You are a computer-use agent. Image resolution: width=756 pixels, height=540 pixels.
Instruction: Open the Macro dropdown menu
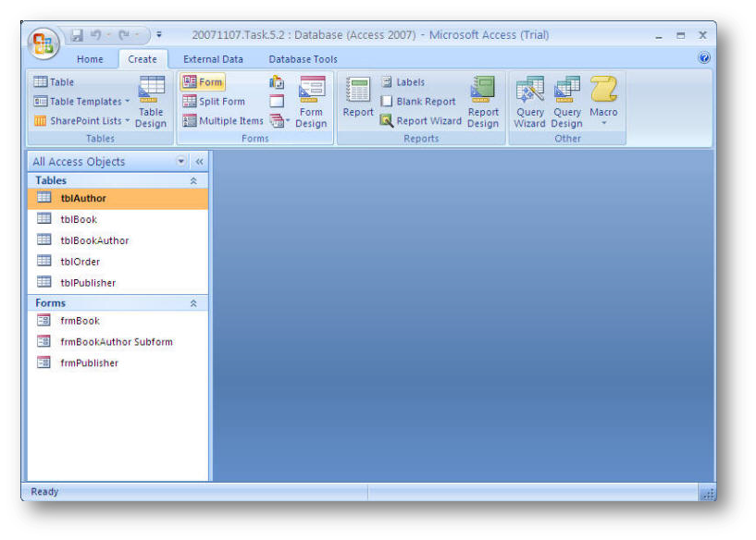point(603,104)
